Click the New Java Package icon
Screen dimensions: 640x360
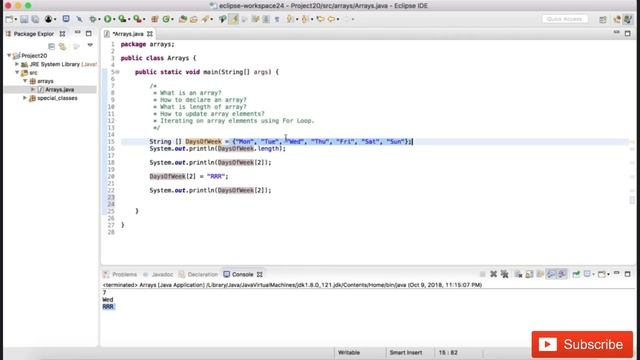pyautogui.click(x=155, y=19)
